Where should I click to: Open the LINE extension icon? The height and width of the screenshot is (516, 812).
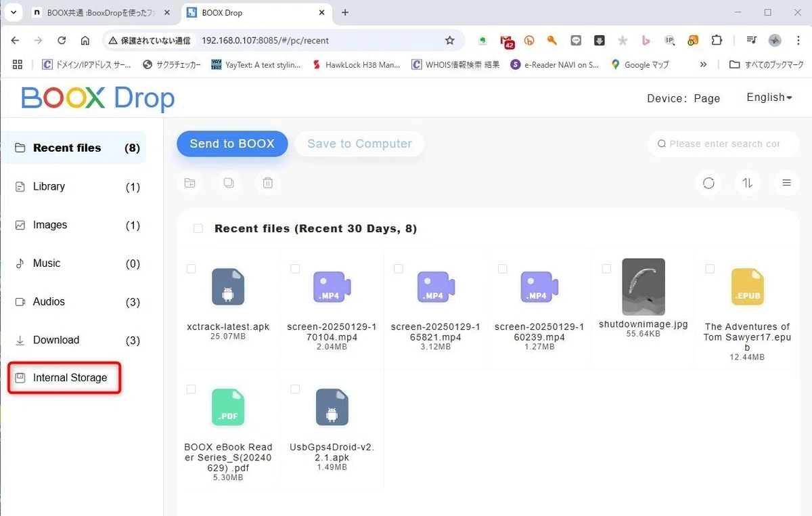(x=576, y=41)
